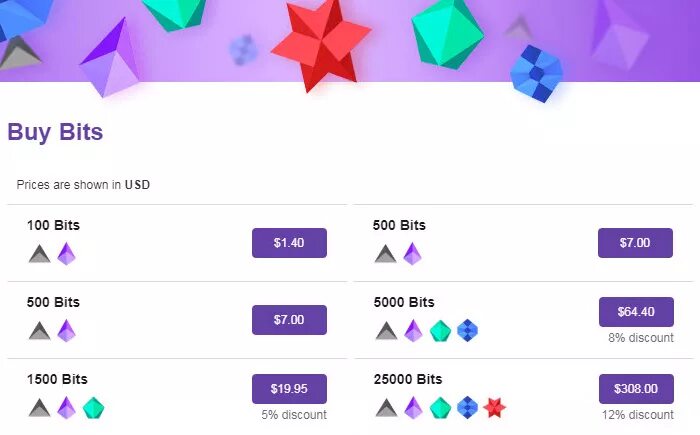Click the Buy Bits heading
This screenshot has height=435, width=700.
(55, 132)
